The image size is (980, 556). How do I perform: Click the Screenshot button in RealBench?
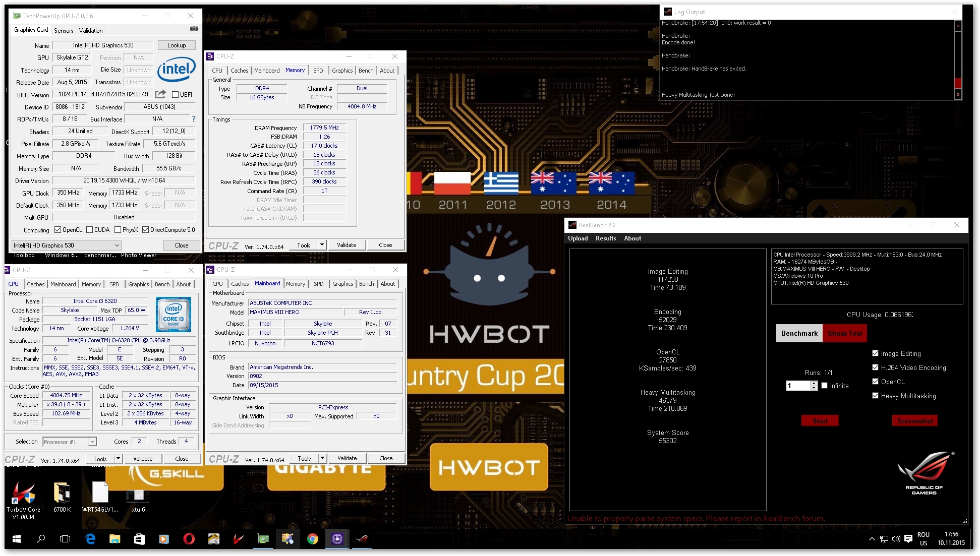[x=915, y=421]
